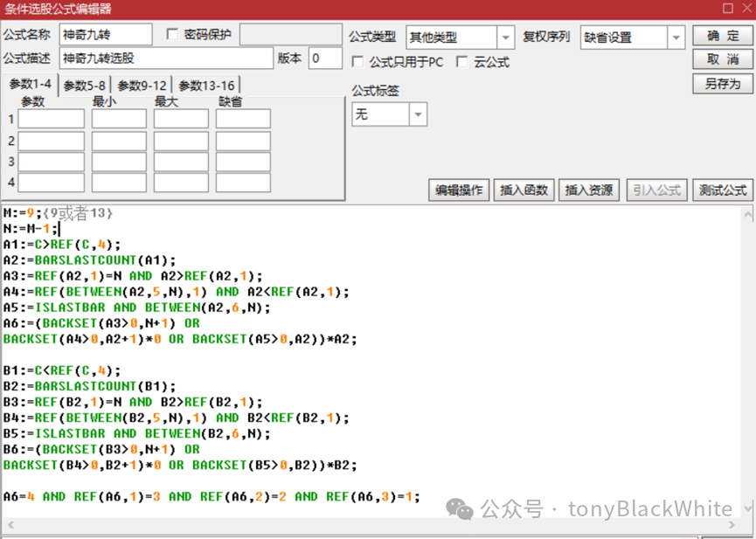Click row 1 参数 name field
This screenshot has width=756, height=539.
coord(51,119)
